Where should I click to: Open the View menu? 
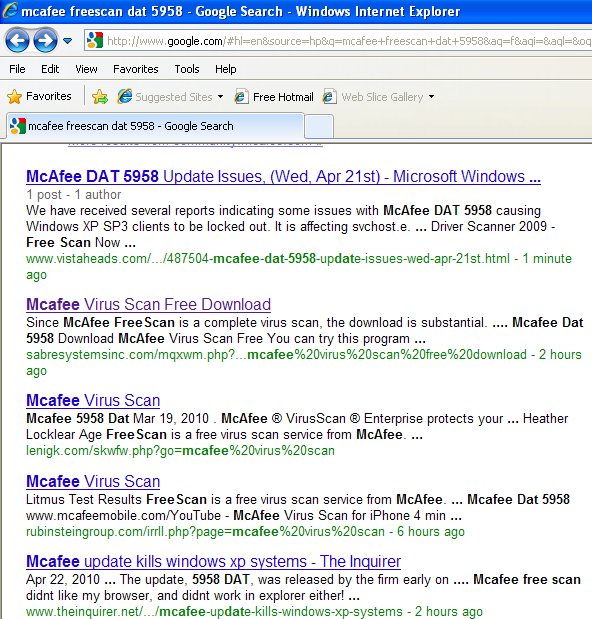click(x=86, y=69)
